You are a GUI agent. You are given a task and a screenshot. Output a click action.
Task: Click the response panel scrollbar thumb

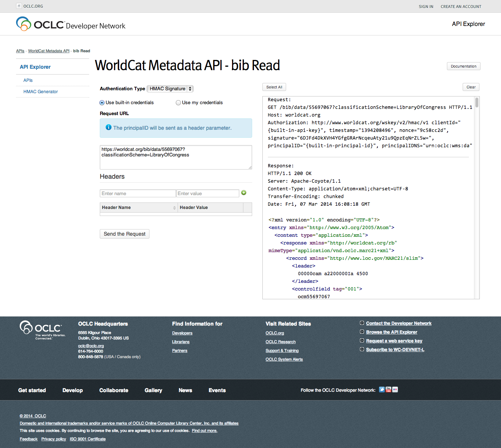477,103
